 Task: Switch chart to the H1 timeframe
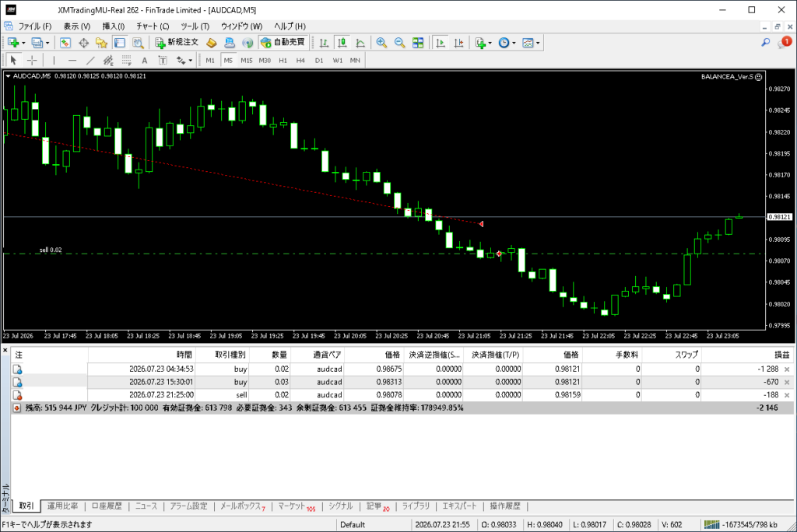tap(283, 61)
